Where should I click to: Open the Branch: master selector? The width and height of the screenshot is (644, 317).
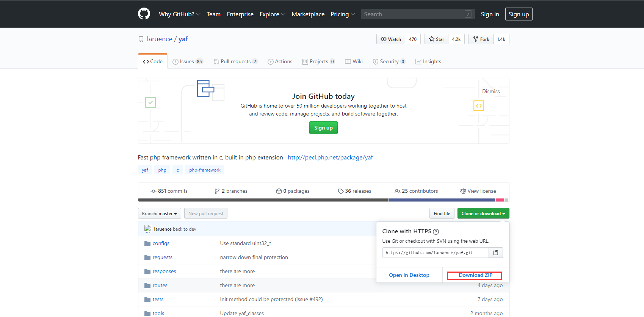coord(160,214)
